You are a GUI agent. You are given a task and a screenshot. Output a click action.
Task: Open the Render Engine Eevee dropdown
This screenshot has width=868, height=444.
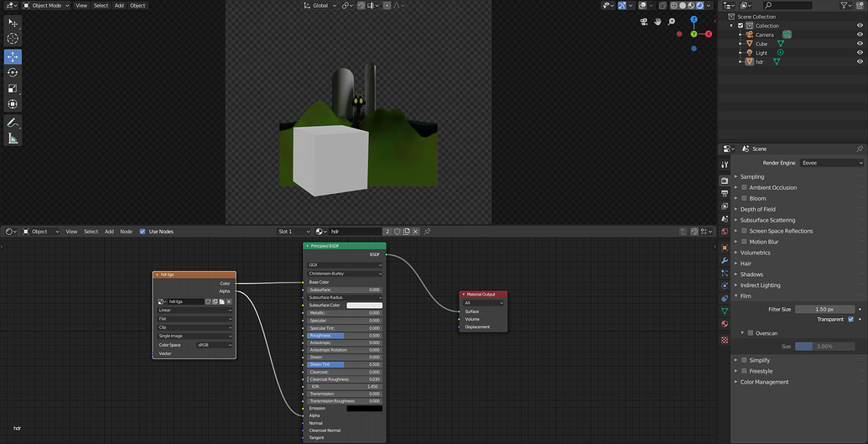831,163
